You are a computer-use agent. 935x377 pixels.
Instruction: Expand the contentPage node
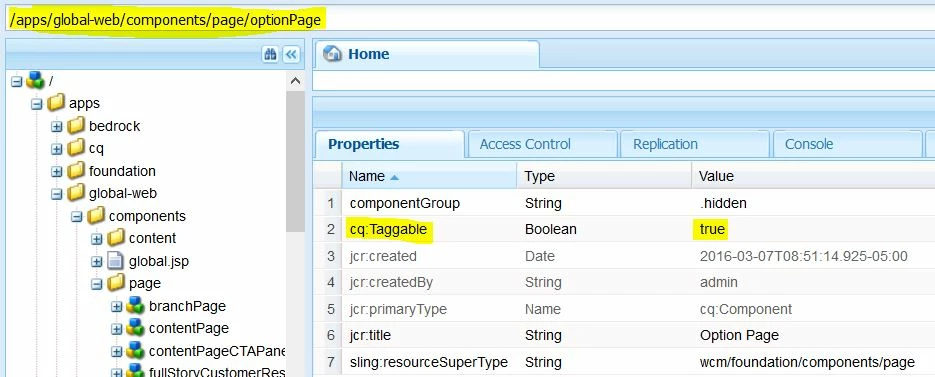117,329
